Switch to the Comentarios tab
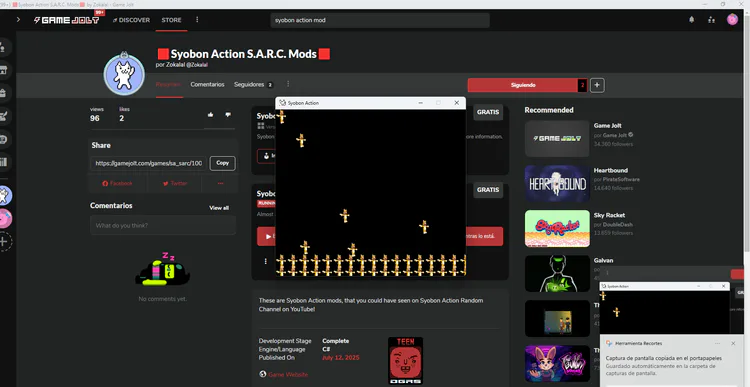This screenshot has width=750, height=387. (207, 84)
